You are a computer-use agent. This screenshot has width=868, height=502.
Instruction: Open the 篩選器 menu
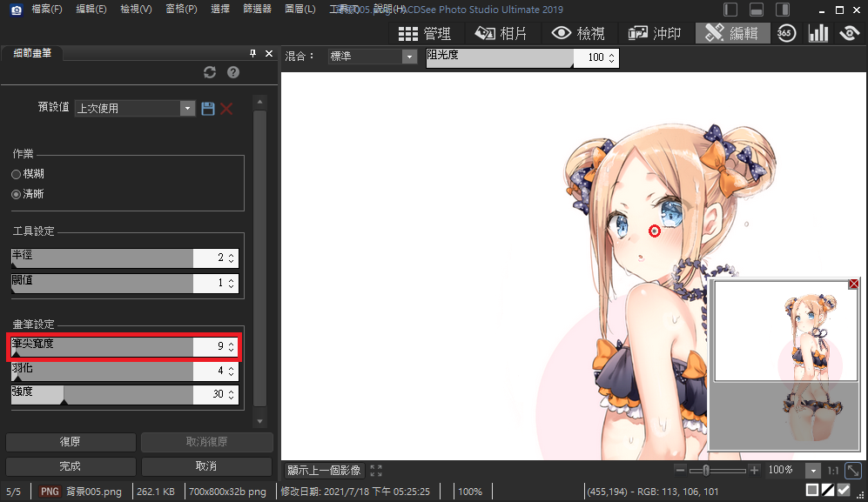click(258, 10)
